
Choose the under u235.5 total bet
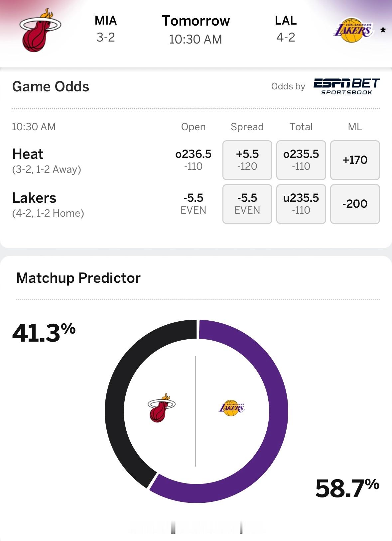click(301, 204)
